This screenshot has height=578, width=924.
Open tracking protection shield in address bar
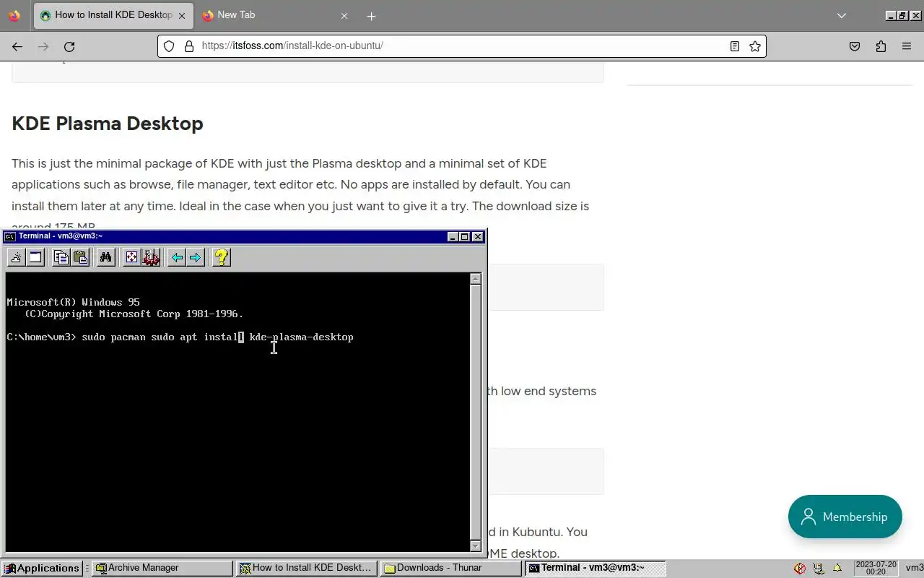[169, 46]
